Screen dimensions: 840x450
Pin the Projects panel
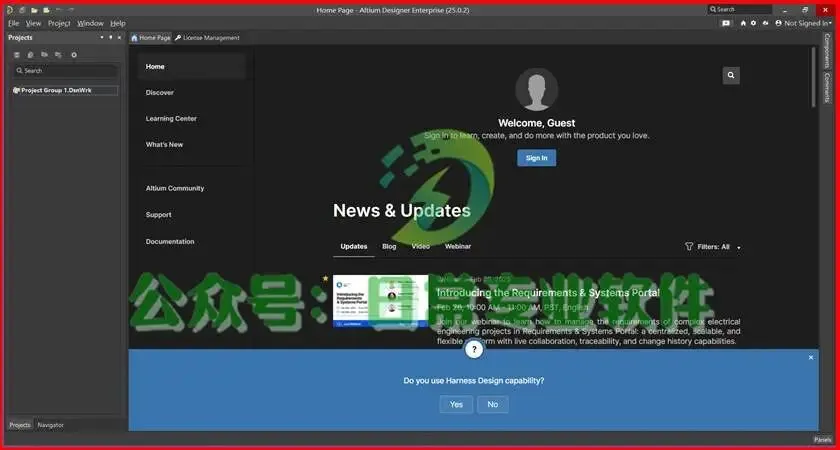tap(110, 38)
